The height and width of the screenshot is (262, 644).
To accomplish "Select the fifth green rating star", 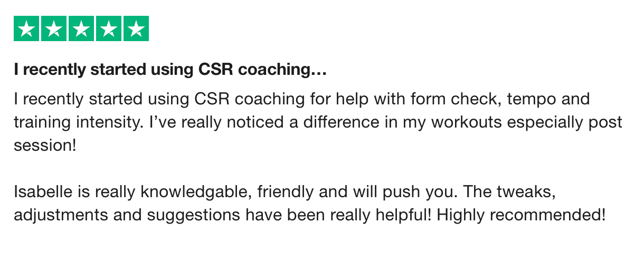I will coord(136,28).
